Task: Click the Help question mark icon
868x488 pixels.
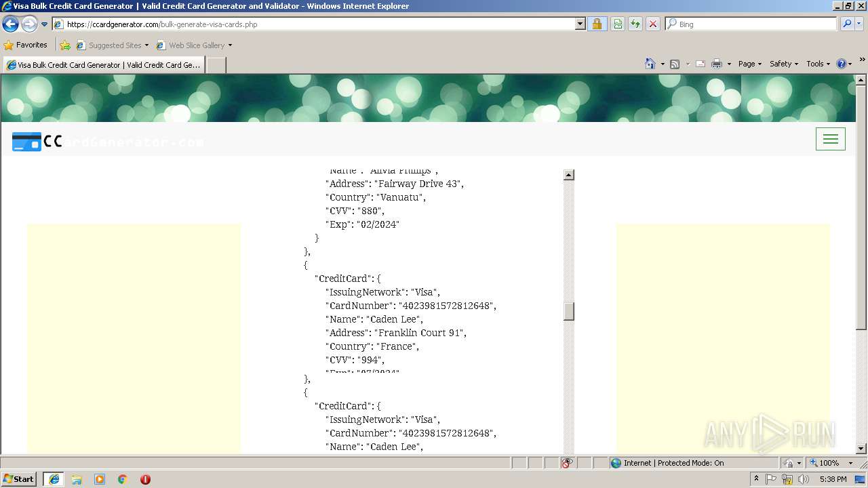Action: pos(842,64)
